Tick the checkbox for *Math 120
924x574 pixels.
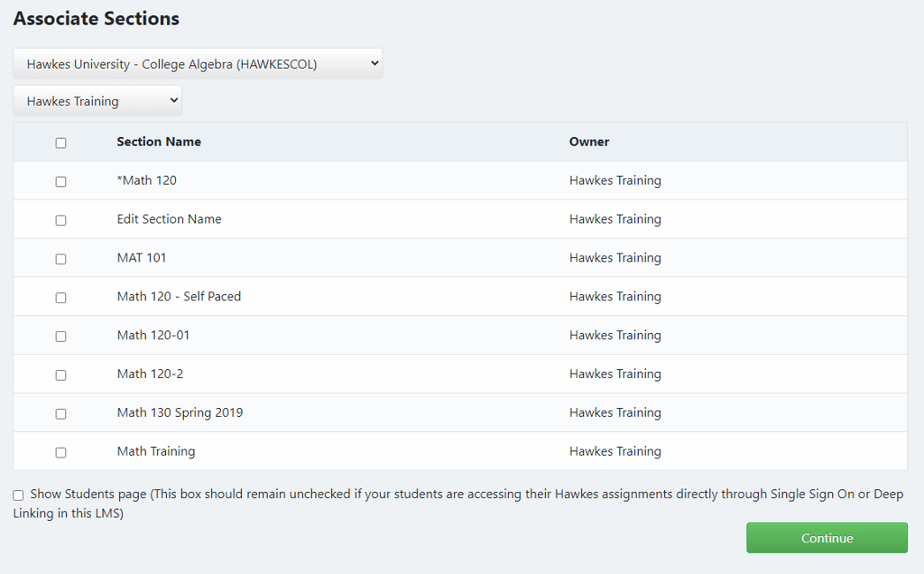pos(60,181)
